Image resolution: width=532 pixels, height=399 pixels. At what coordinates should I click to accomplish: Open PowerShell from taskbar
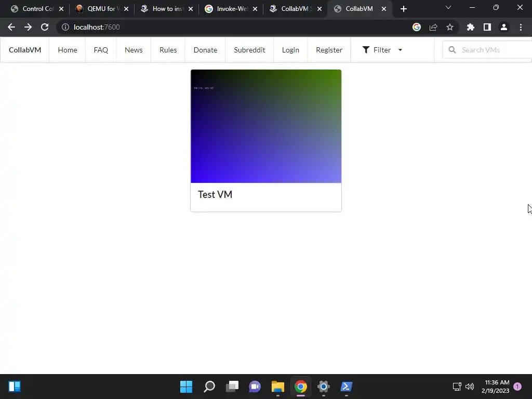347,387
